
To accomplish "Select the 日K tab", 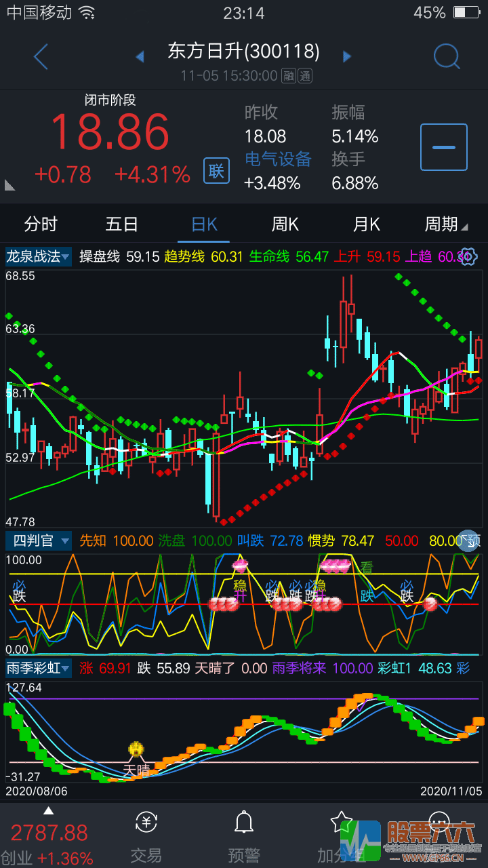I will click(204, 224).
